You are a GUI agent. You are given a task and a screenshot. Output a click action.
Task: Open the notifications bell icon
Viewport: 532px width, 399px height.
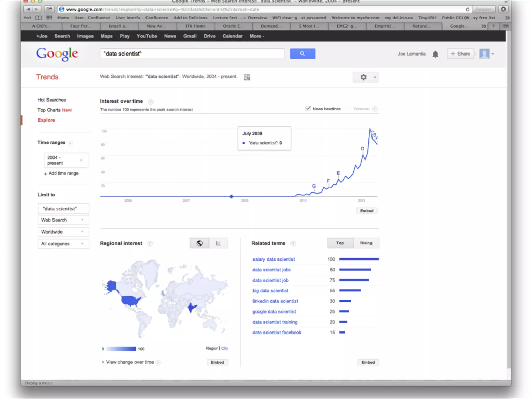(x=435, y=54)
